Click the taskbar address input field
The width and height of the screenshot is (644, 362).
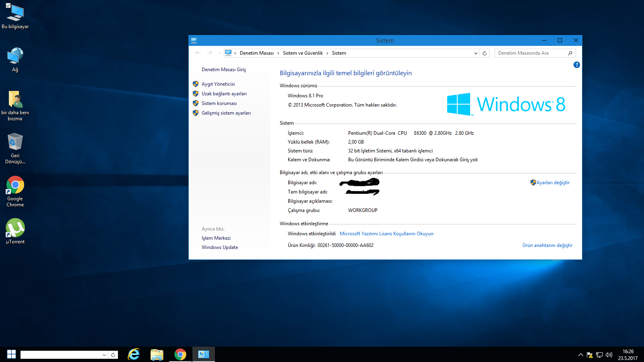point(61,355)
